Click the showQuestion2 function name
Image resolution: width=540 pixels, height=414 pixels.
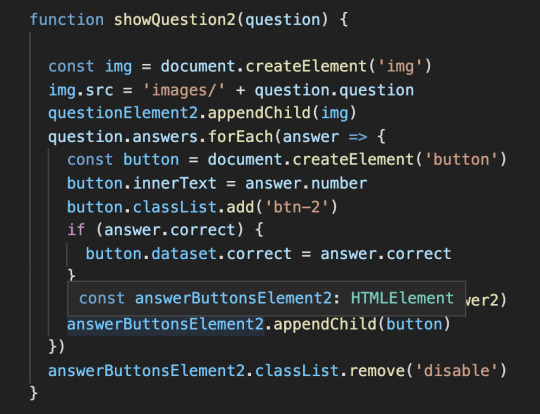(x=175, y=20)
